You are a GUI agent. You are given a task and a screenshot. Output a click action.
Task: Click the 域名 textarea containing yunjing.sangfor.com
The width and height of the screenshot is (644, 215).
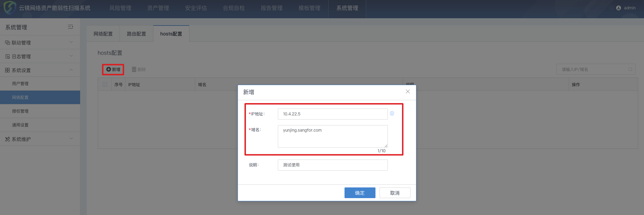(333, 136)
